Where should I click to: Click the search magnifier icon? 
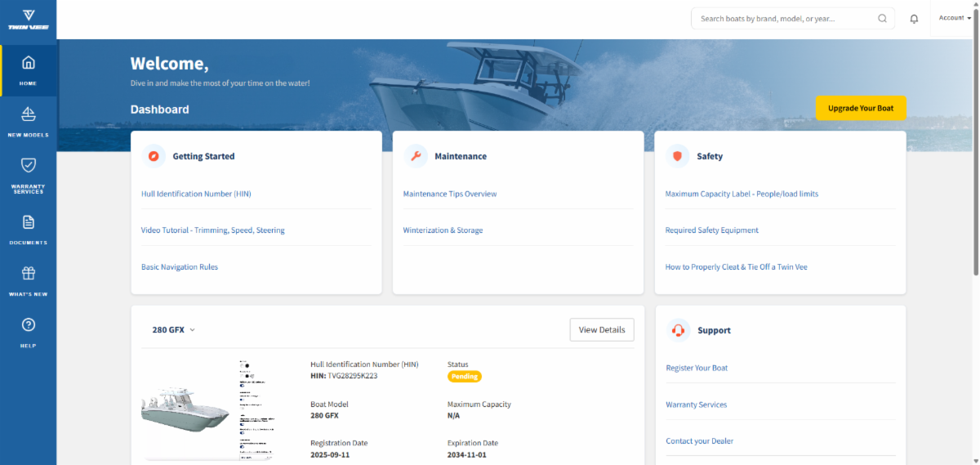[x=882, y=19]
